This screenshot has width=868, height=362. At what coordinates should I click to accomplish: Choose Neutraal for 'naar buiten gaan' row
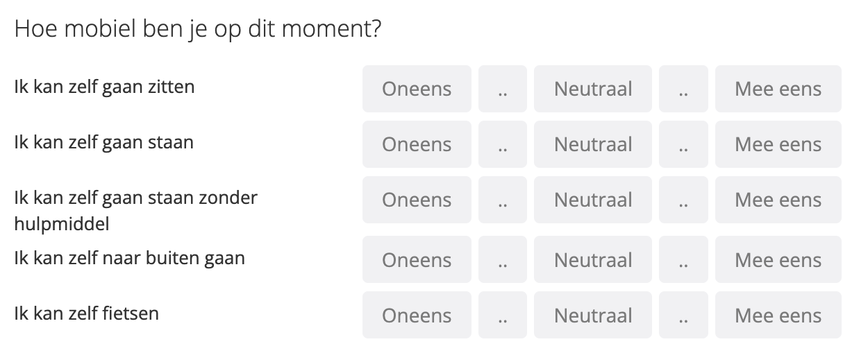click(x=593, y=260)
